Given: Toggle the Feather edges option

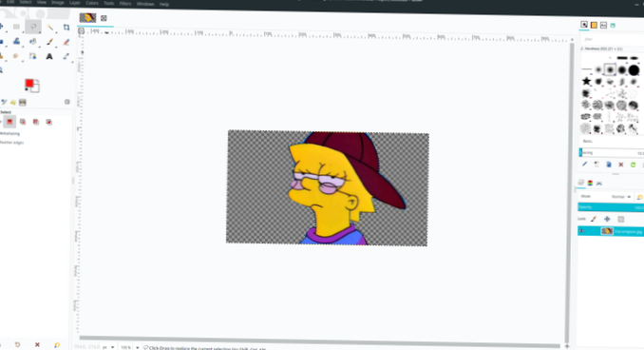Looking at the screenshot, I should [12, 143].
